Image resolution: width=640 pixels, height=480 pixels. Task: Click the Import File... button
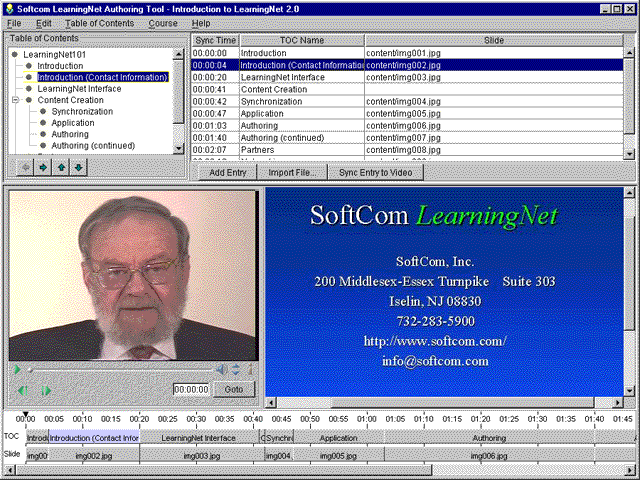click(x=292, y=173)
